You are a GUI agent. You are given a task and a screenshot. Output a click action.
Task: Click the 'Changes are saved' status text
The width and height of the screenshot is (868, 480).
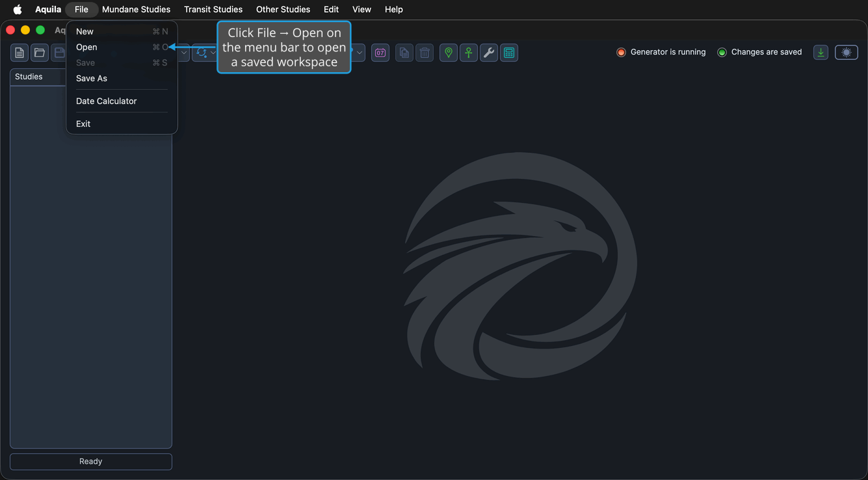tap(767, 52)
